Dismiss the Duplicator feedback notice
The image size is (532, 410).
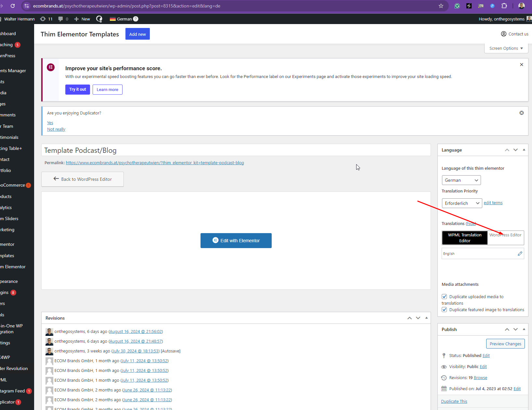(x=521, y=113)
